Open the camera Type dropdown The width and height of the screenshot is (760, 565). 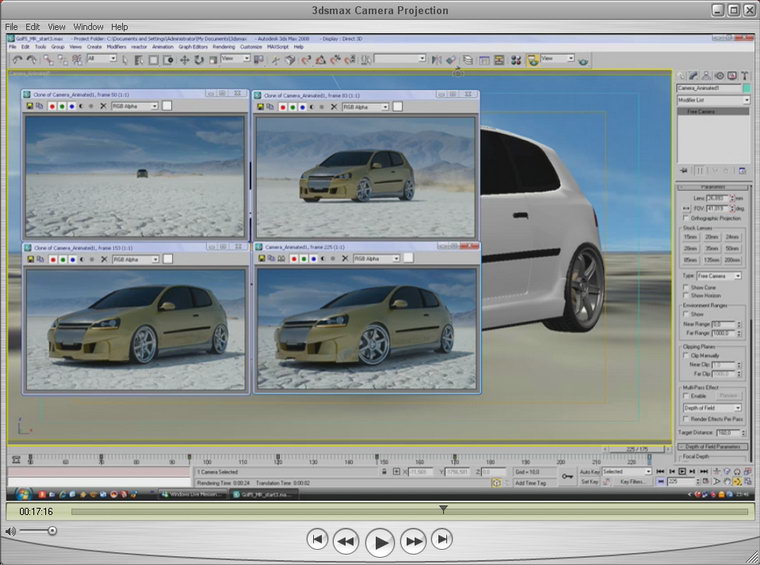point(719,275)
